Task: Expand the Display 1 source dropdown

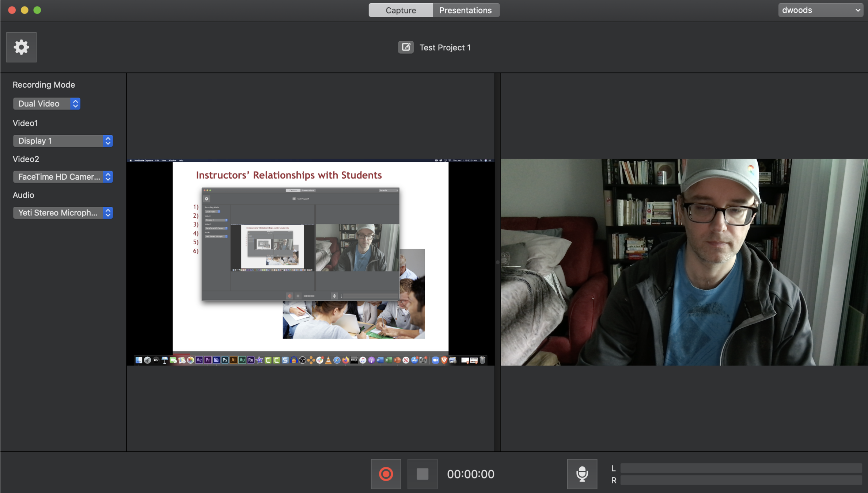Action: pos(63,141)
